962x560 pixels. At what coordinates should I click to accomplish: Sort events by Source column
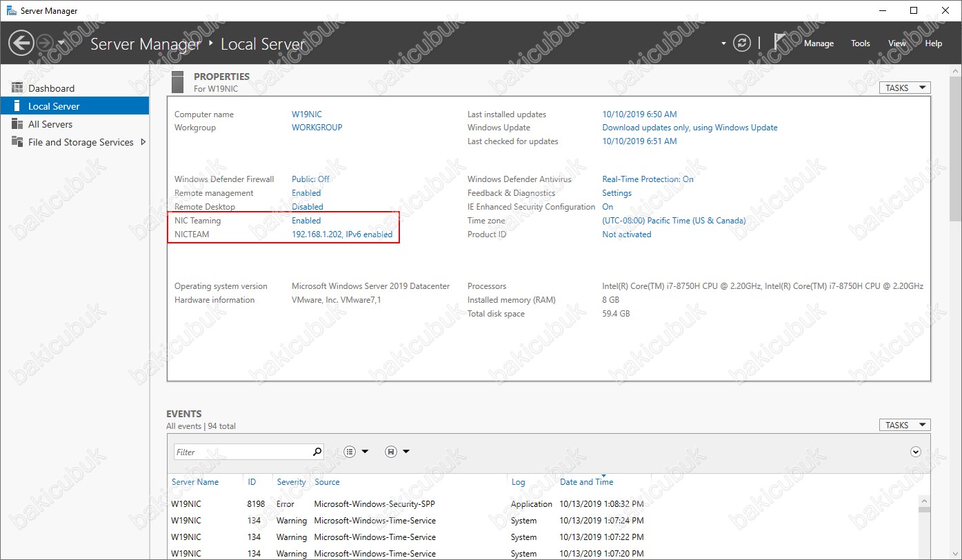click(327, 482)
